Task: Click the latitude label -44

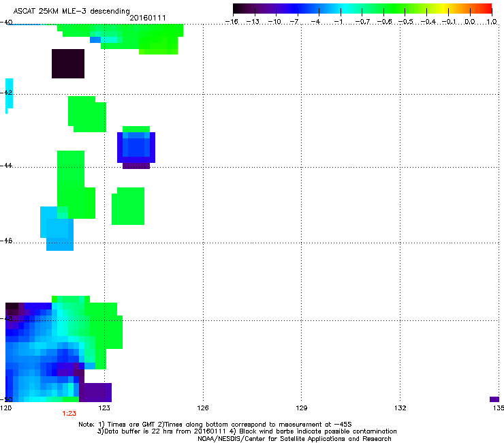Action: [6, 166]
